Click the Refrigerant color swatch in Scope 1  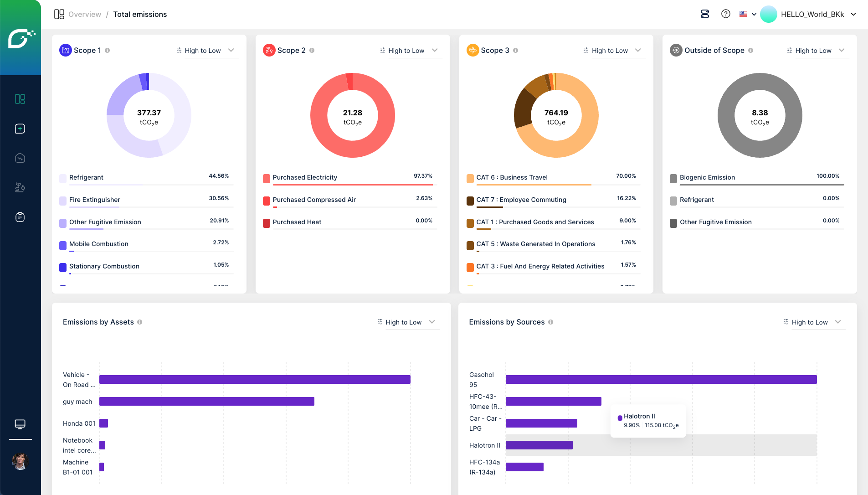[x=63, y=178]
